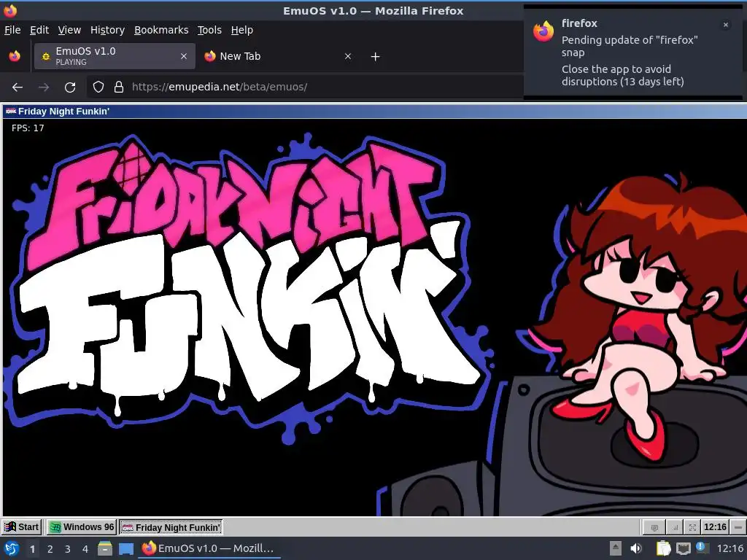Select the EmuOS Firefox panel task
The height and width of the screenshot is (560, 747).
pos(209,548)
